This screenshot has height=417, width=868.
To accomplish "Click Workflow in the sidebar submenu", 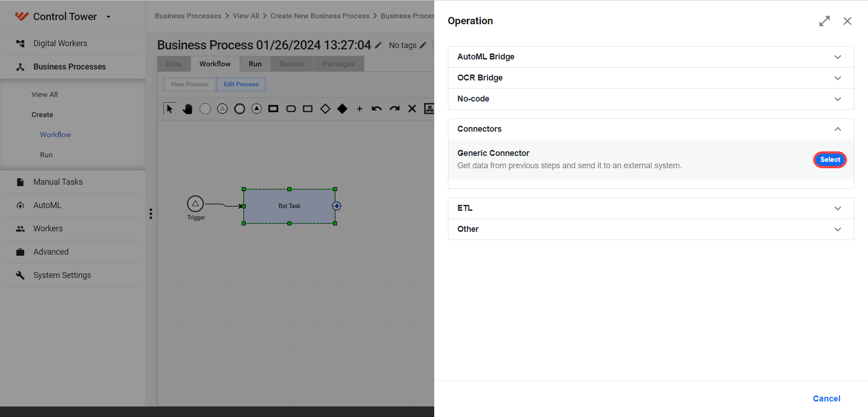I will point(55,135).
